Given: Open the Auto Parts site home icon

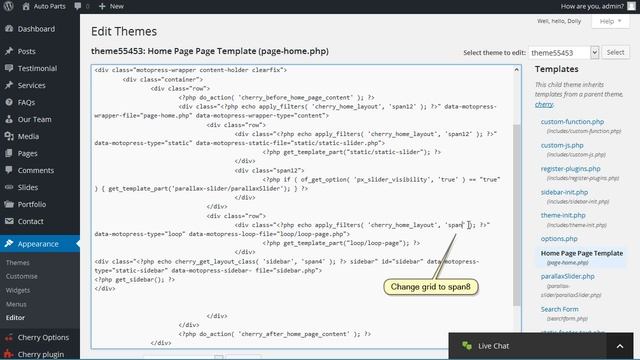Looking at the screenshot, I should pos(26,7).
